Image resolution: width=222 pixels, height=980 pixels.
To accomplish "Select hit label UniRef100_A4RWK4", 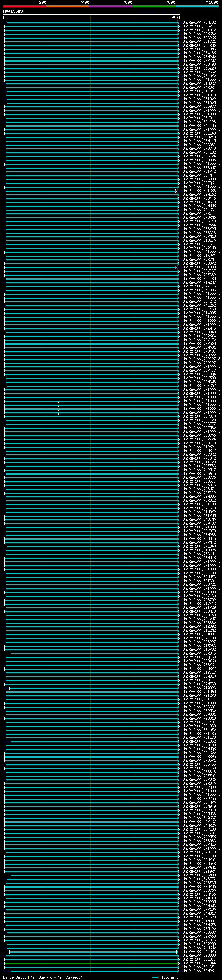I will (x=199, y=88).
